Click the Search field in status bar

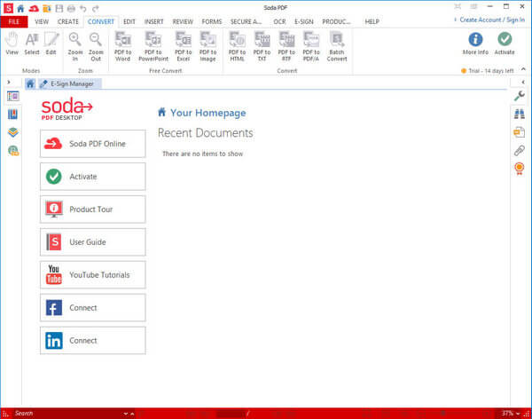tap(62, 414)
